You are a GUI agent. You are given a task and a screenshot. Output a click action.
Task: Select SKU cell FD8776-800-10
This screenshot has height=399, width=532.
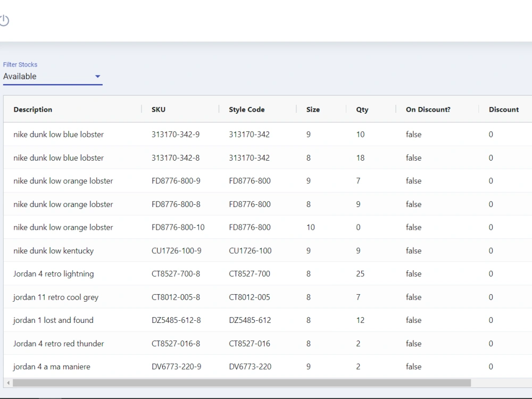178,227
